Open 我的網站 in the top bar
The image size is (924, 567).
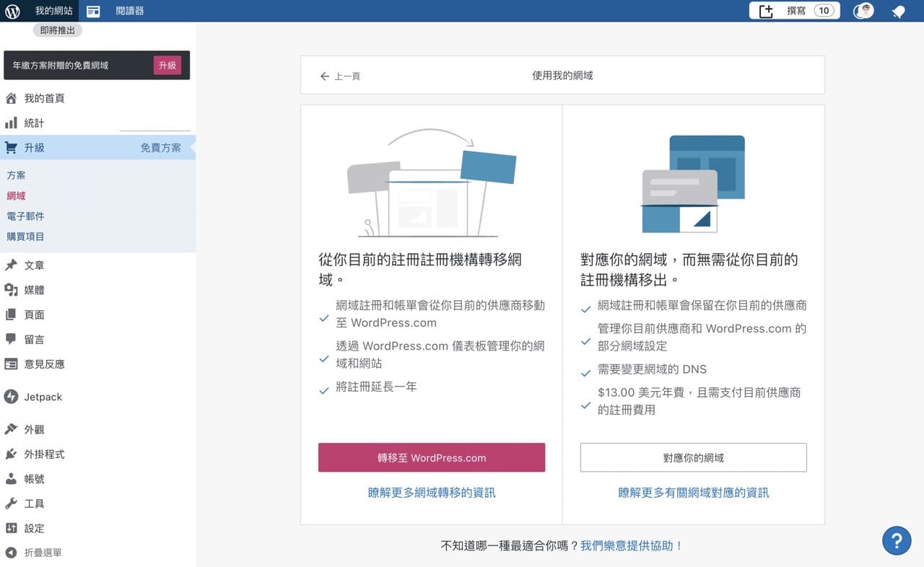point(53,11)
